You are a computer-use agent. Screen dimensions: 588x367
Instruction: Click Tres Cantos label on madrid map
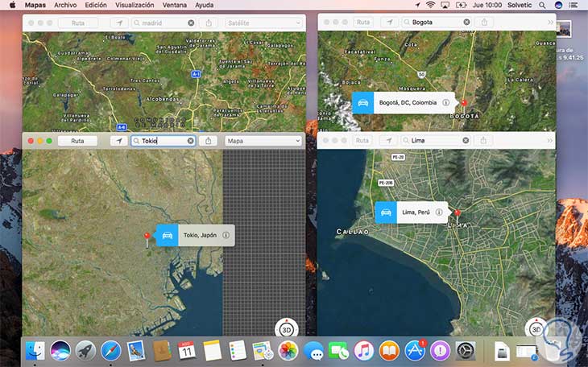tap(145, 80)
